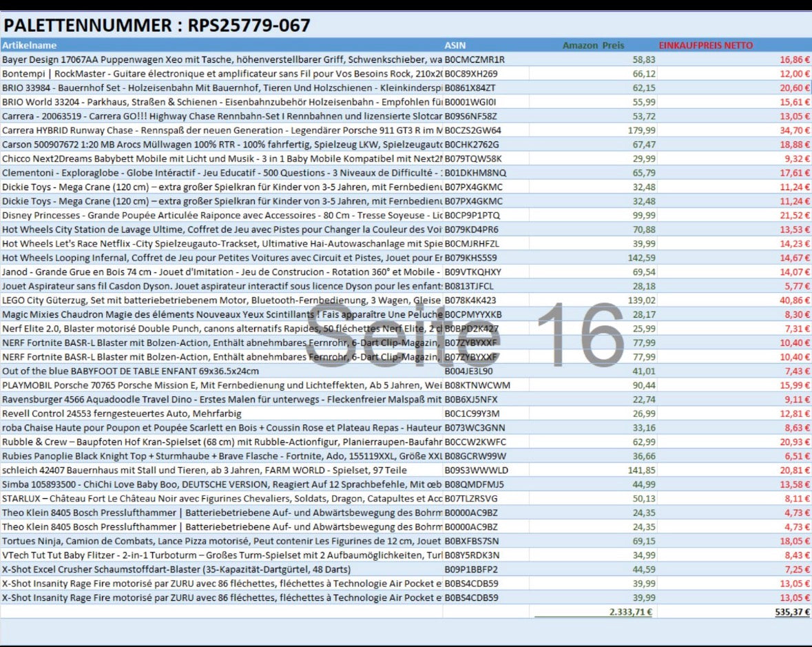Select the X-Shot Excel Crusher article cell
The image size is (812, 647).
click(x=176, y=569)
